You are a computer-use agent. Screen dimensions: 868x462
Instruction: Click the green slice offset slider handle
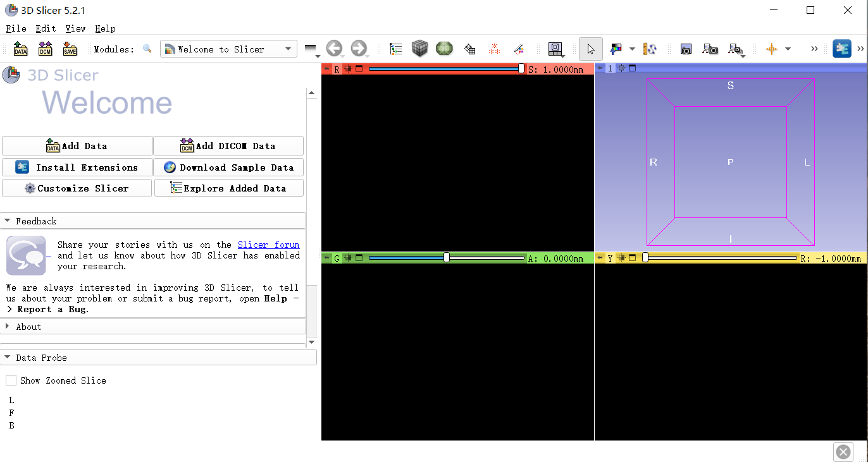pyautogui.click(x=447, y=257)
